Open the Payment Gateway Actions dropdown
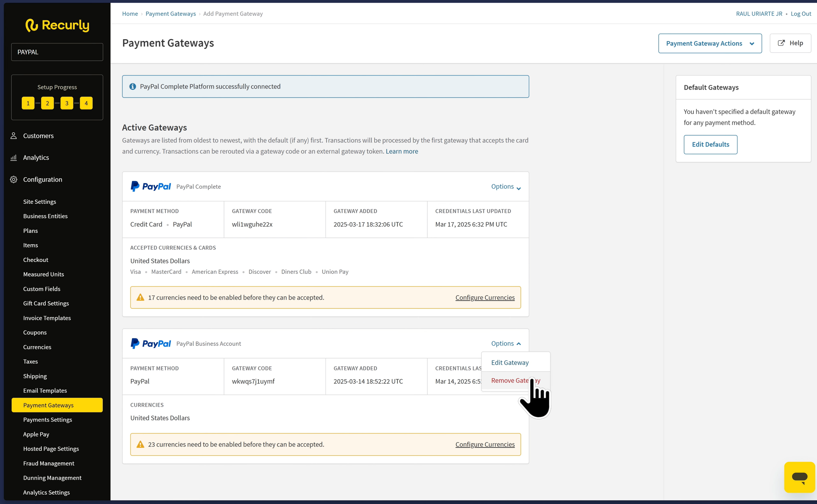This screenshot has height=504, width=817. point(710,43)
